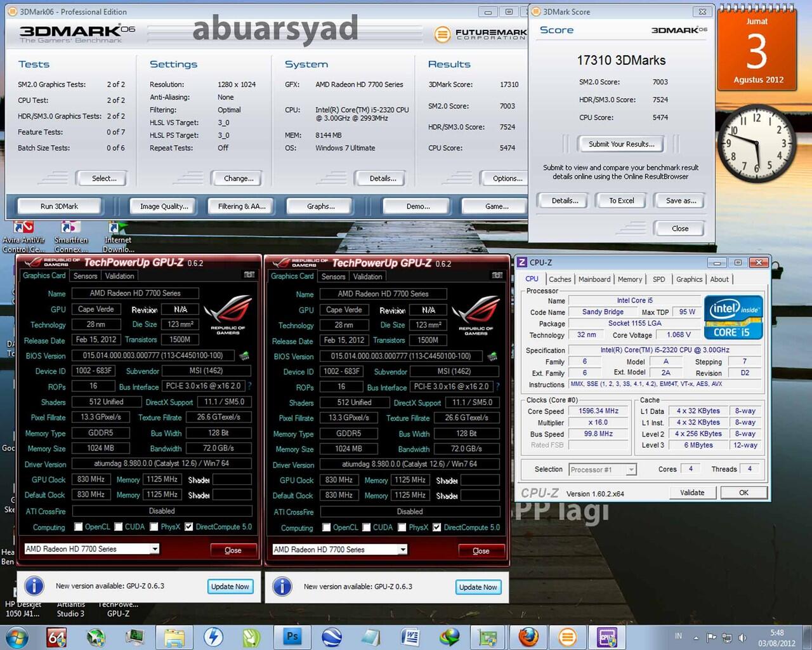The image size is (812, 650).
Task: Open Internet Download desktop icon
Action: click(x=118, y=235)
